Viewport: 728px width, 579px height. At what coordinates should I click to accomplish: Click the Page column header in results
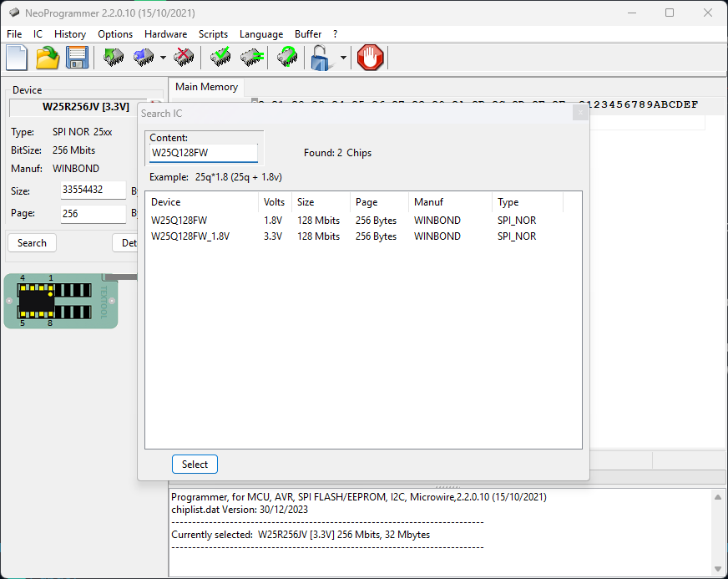(379, 202)
